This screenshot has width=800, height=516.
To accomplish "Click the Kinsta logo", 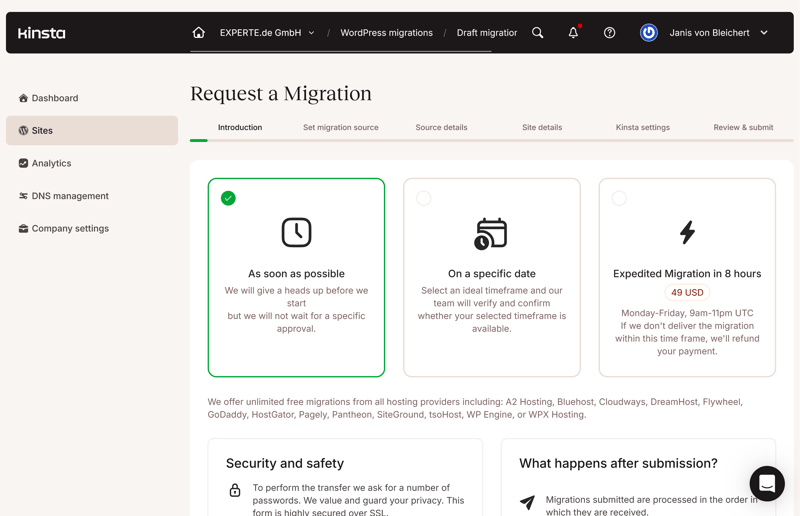I will (42, 33).
